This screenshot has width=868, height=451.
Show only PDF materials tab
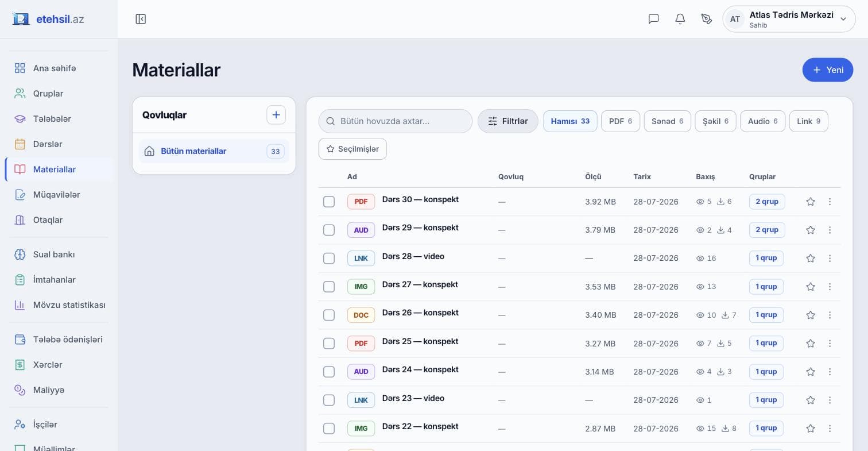tap(621, 121)
